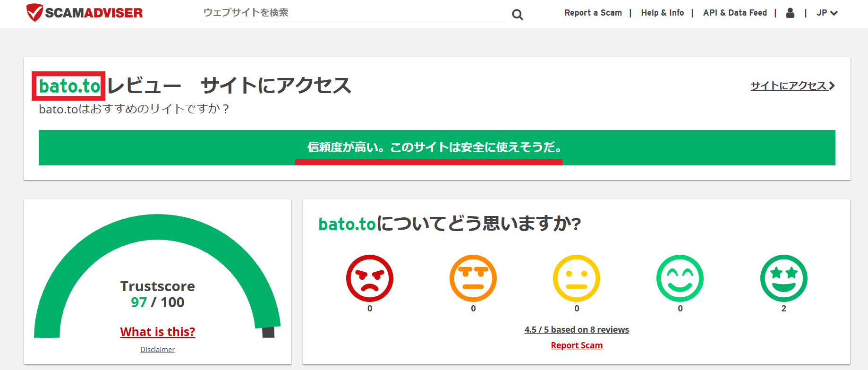Viewport: 868px width, 370px height.
Task: Open the 4.5 / 5 reviews link
Action: click(x=577, y=330)
